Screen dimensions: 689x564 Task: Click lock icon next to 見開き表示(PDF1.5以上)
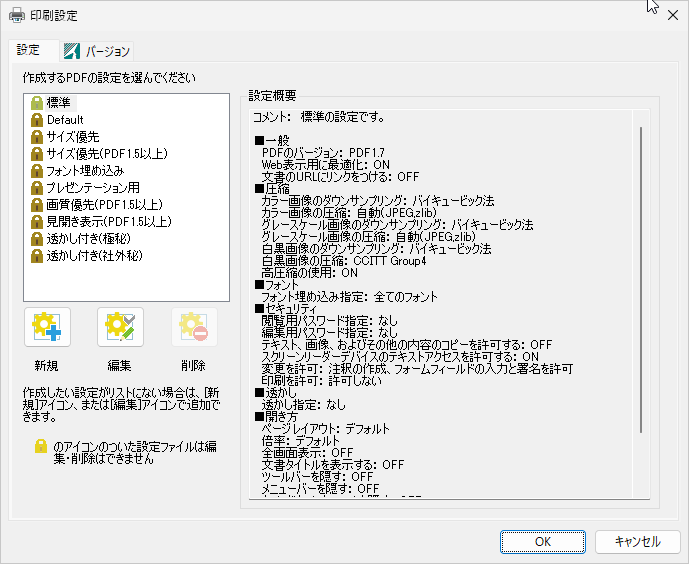pyautogui.click(x=37, y=222)
